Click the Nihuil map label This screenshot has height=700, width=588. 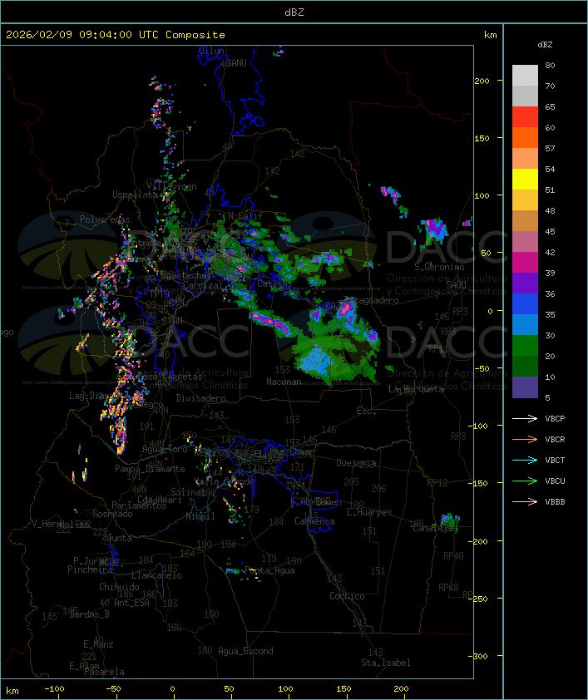coord(200,516)
